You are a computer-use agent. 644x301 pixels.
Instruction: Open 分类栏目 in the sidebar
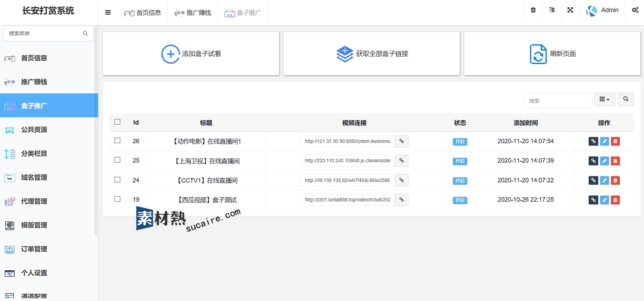(49, 154)
